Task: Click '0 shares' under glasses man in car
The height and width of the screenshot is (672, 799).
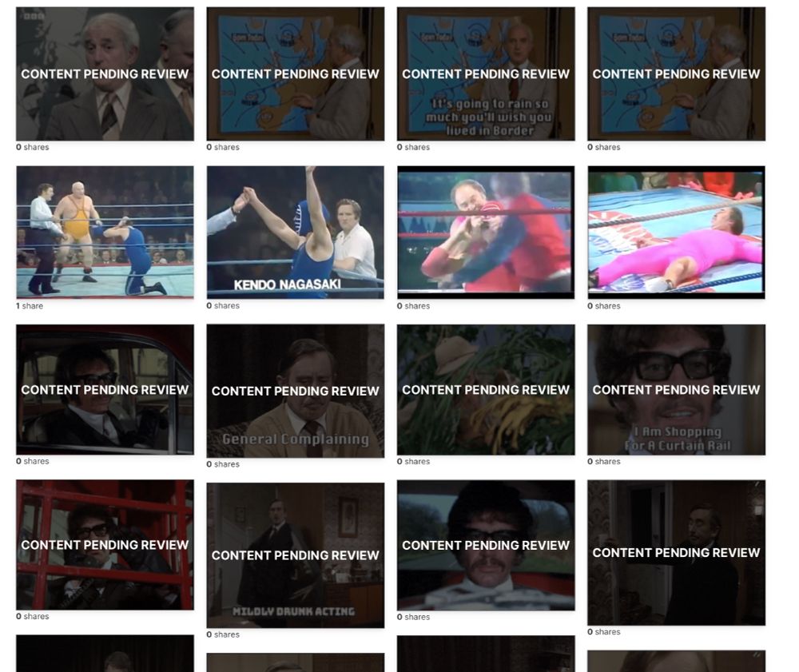Action: (33, 461)
